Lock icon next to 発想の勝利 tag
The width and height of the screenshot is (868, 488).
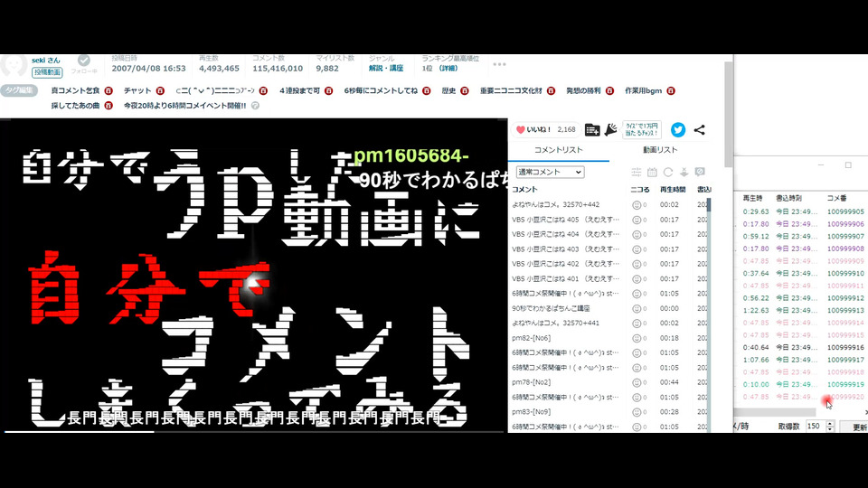[x=609, y=90]
